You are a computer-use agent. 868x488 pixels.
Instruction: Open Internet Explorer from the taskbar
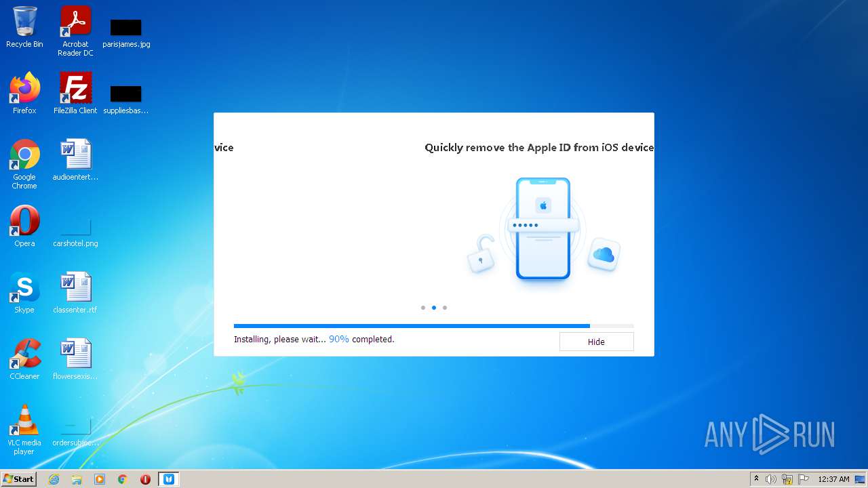[54, 479]
